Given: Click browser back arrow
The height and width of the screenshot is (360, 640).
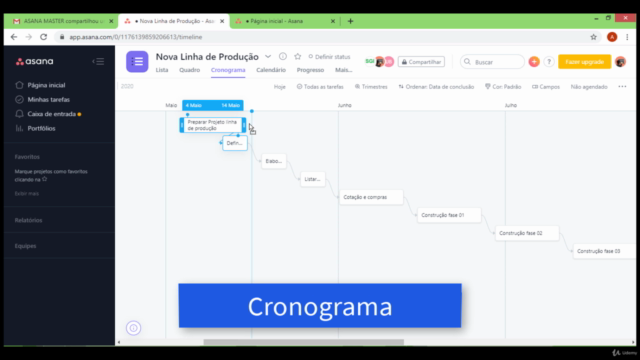Looking at the screenshot, I should coord(14,37).
